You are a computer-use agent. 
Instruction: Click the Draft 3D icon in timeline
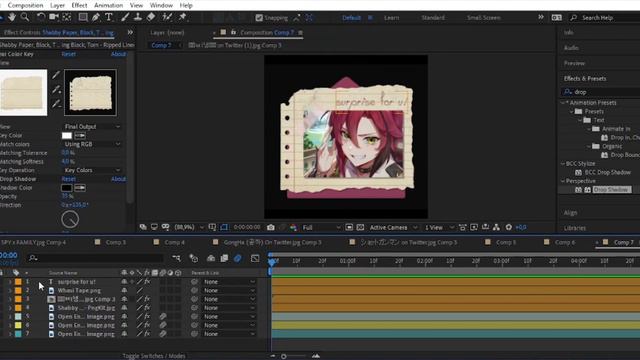pyautogui.click(x=193, y=258)
